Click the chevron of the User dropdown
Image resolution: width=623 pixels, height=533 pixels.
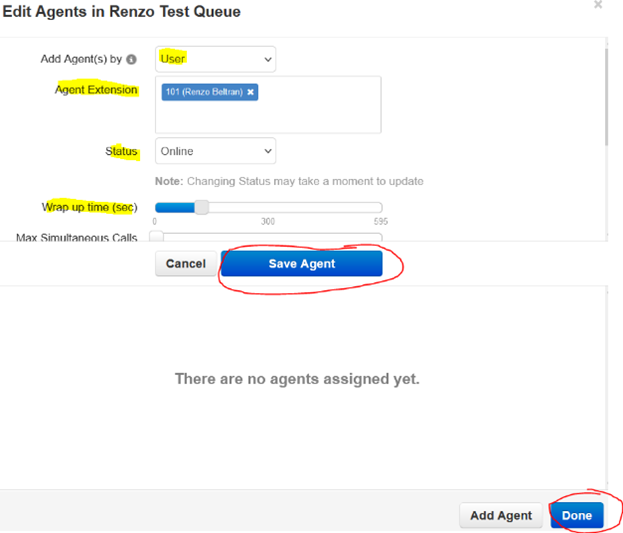click(x=268, y=60)
